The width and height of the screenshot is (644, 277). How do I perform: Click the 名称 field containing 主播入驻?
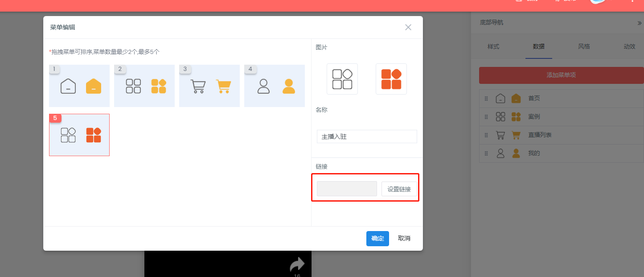[x=367, y=136]
